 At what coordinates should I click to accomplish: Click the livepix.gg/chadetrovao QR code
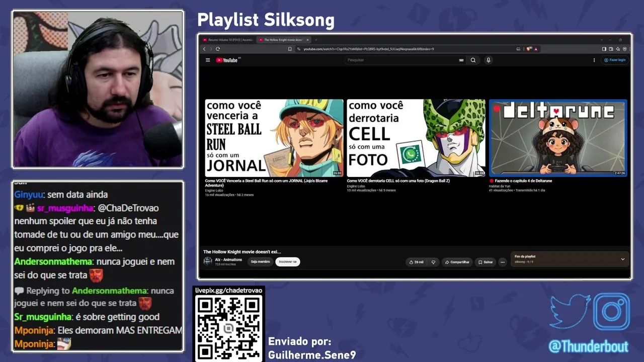tap(229, 328)
